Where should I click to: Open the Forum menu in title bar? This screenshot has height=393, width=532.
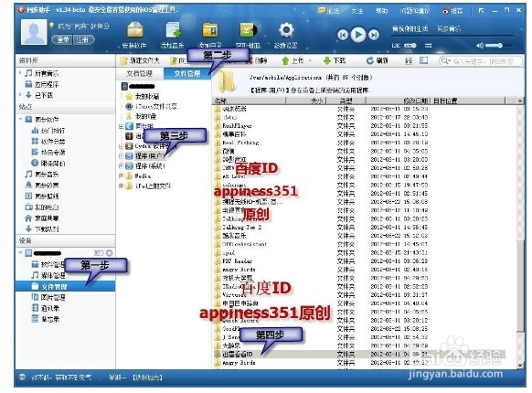click(x=328, y=11)
